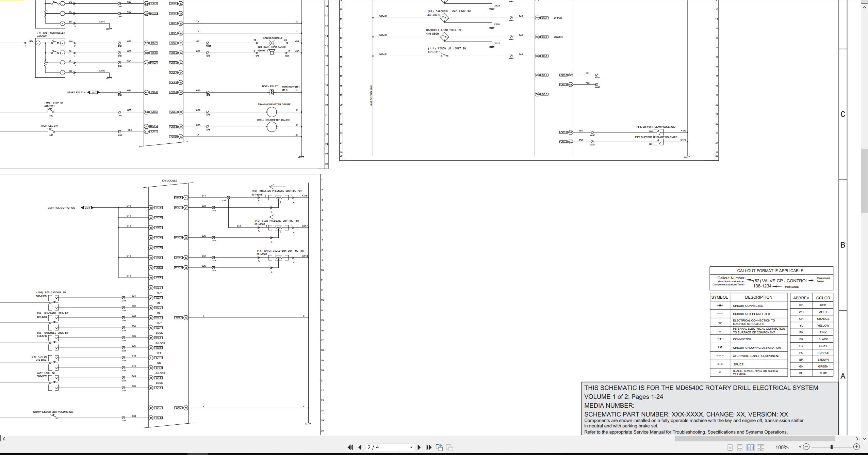Click the previous view navigation icon
Screen dimensions: 868x455
[x=439, y=447]
